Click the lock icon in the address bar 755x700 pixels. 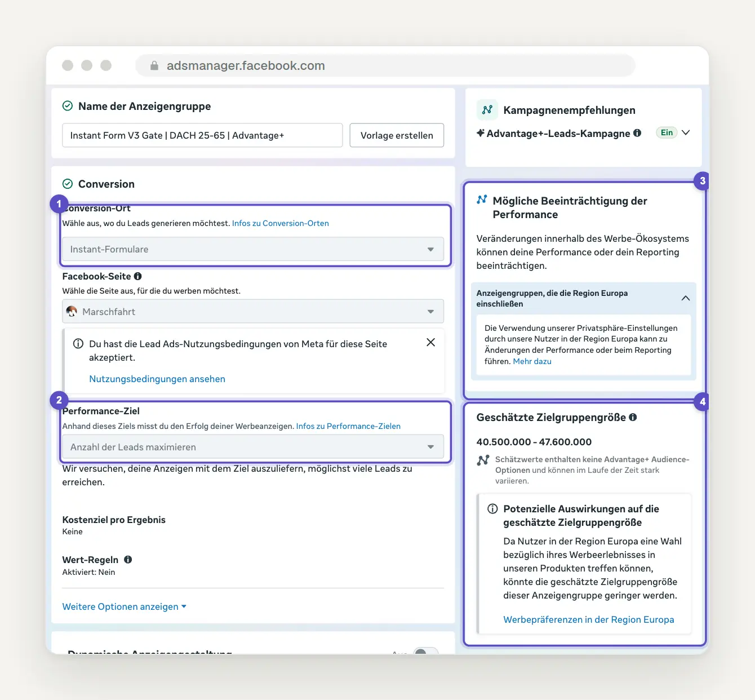(154, 66)
